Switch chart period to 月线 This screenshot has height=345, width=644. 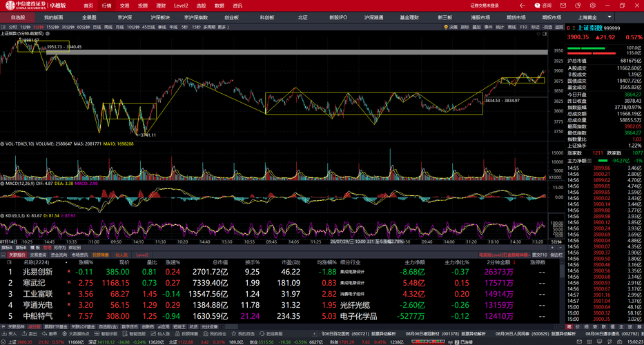pos(119,27)
